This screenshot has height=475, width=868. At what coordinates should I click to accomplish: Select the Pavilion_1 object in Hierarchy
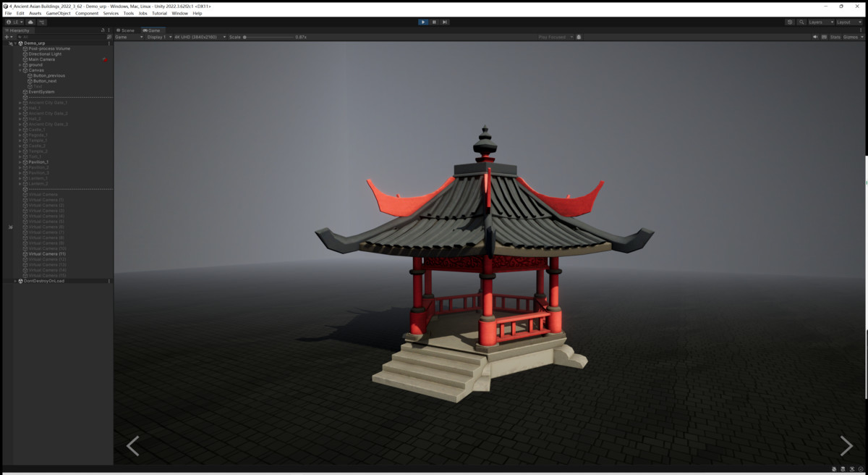(40, 161)
